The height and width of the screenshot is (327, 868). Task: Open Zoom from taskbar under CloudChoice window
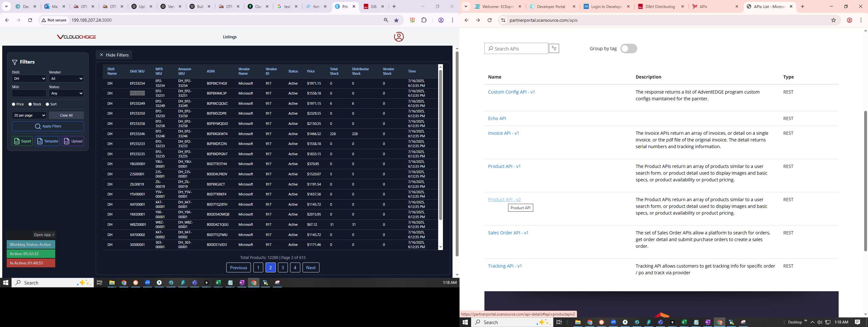coord(147,283)
